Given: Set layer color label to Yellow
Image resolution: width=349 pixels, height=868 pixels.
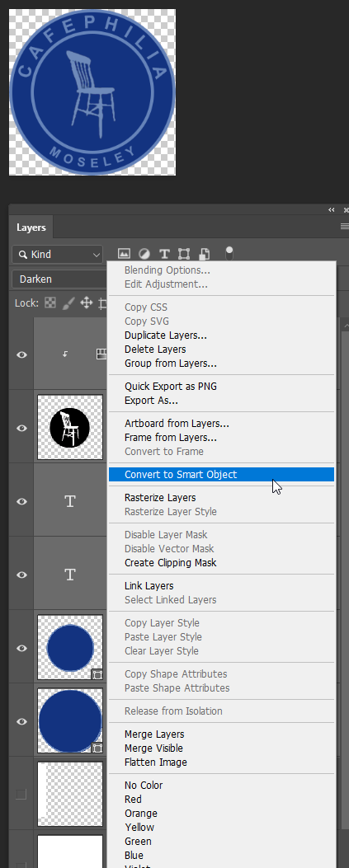Looking at the screenshot, I should [x=139, y=827].
